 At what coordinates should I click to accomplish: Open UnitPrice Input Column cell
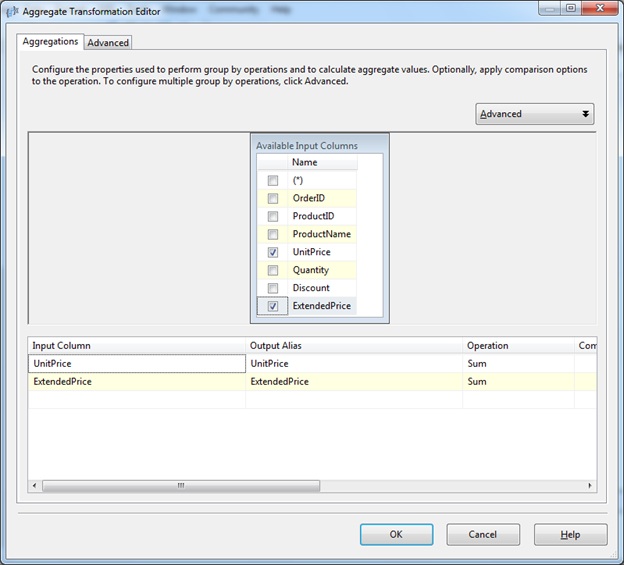(137, 364)
